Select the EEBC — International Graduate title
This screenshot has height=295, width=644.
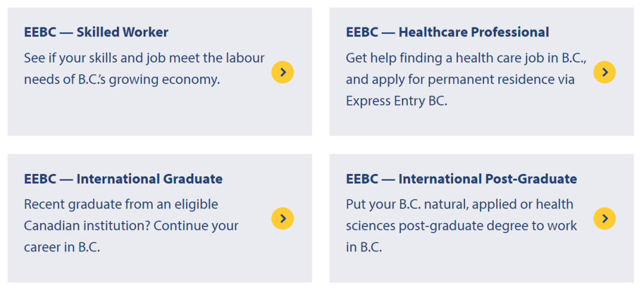pyautogui.click(x=123, y=179)
